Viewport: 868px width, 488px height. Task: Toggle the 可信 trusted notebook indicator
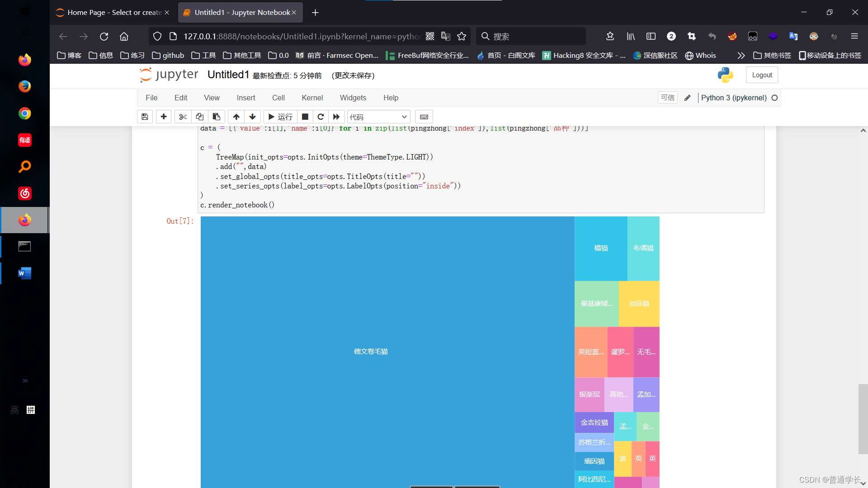[x=667, y=98]
